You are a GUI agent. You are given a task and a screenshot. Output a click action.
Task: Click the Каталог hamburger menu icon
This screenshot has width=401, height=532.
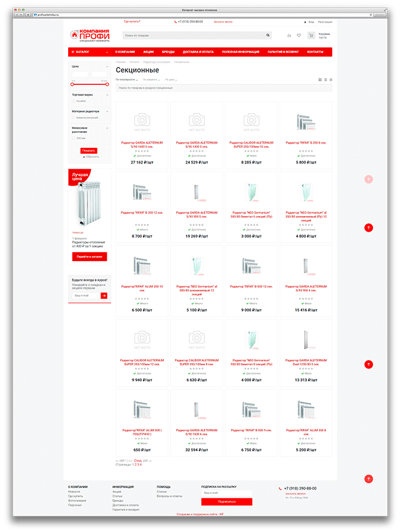tap(73, 52)
